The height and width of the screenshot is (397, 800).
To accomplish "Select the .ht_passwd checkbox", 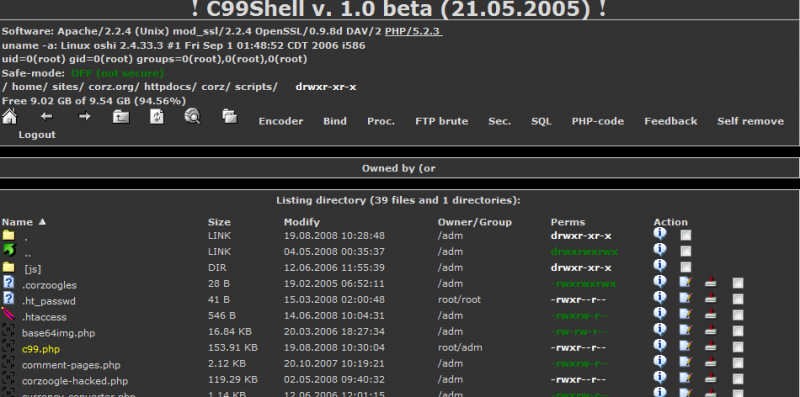I will click(x=738, y=299).
